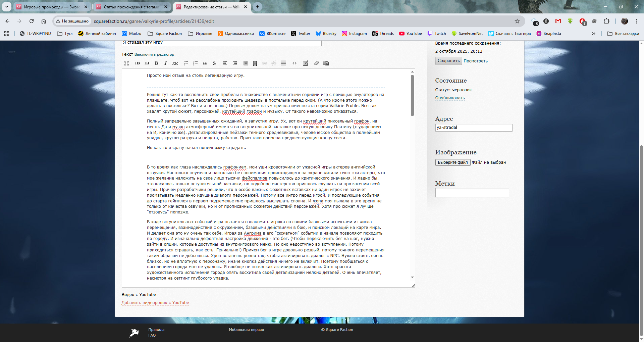
Task: Insert video using film strip icon
Action: coord(255,63)
